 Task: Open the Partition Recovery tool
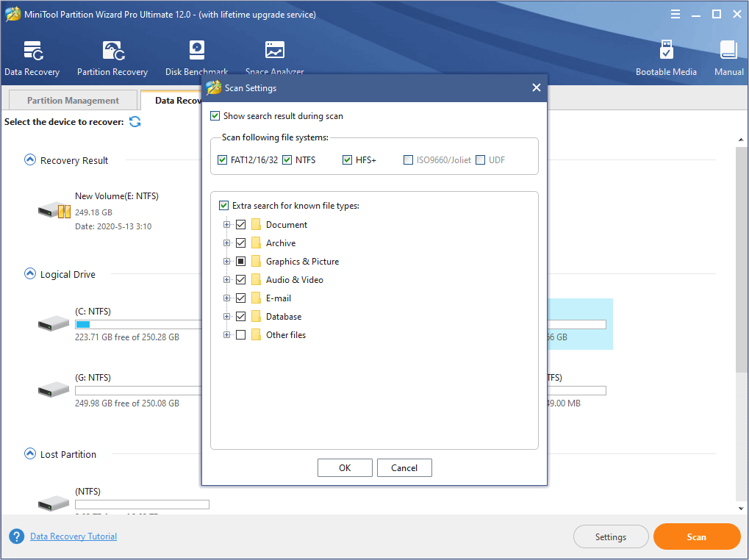[x=112, y=58]
